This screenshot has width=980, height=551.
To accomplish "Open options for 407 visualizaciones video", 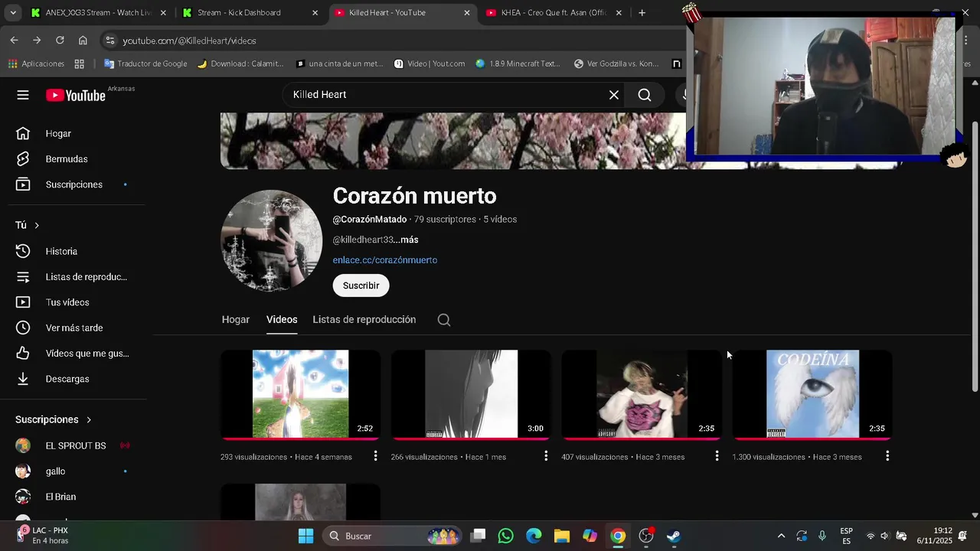I will click(717, 456).
